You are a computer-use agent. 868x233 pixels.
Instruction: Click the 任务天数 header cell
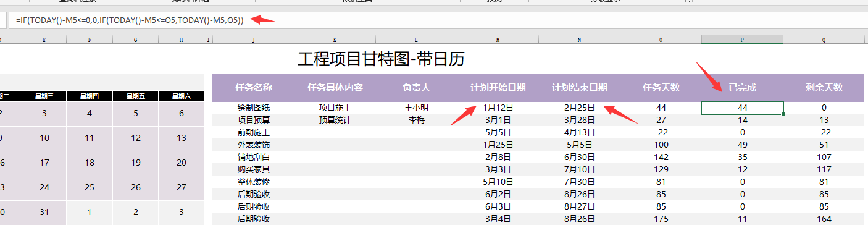point(661,88)
